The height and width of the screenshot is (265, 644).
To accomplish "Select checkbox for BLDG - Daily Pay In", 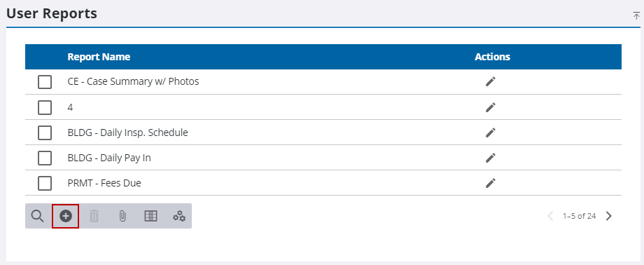I will tap(45, 158).
